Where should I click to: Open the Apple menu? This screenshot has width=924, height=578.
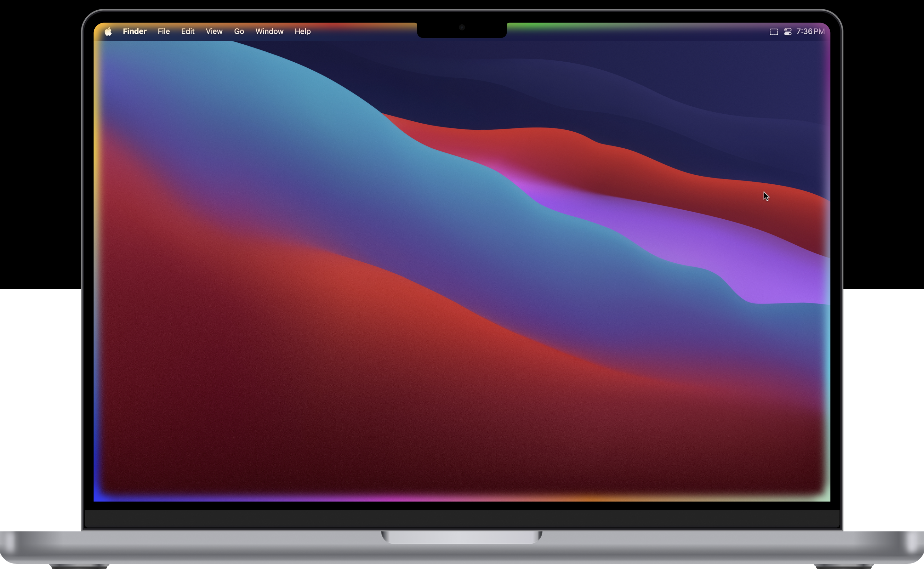pos(108,31)
